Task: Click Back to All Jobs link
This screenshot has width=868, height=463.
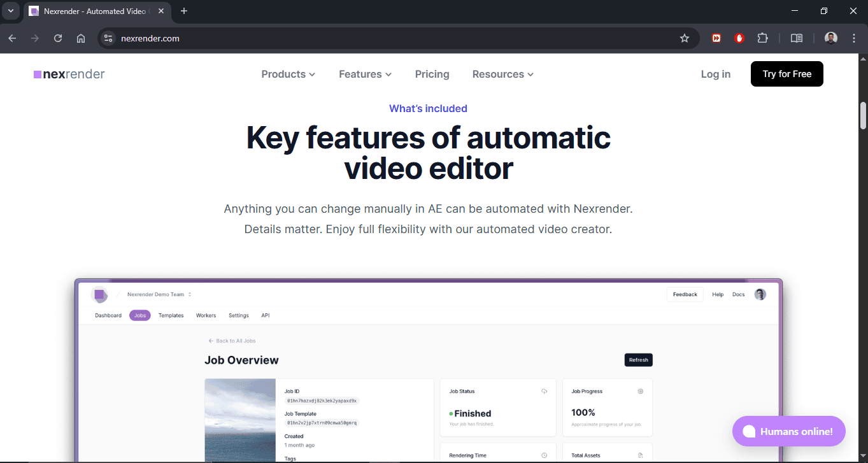Action: (232, 341)
